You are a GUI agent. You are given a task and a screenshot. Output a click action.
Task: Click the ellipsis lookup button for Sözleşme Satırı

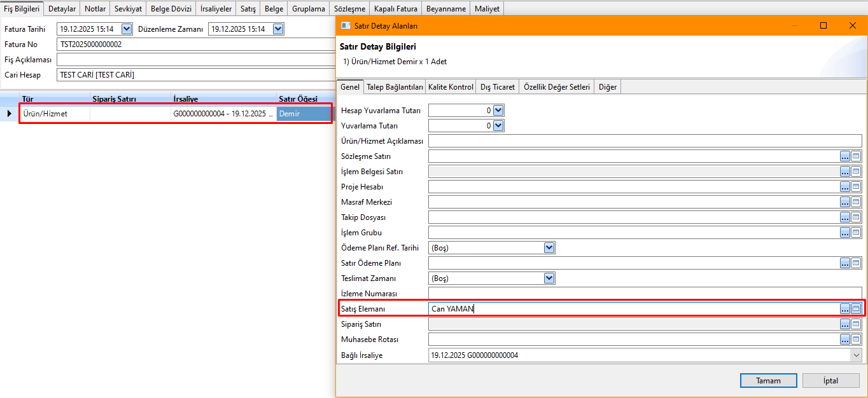coord(845,156)
